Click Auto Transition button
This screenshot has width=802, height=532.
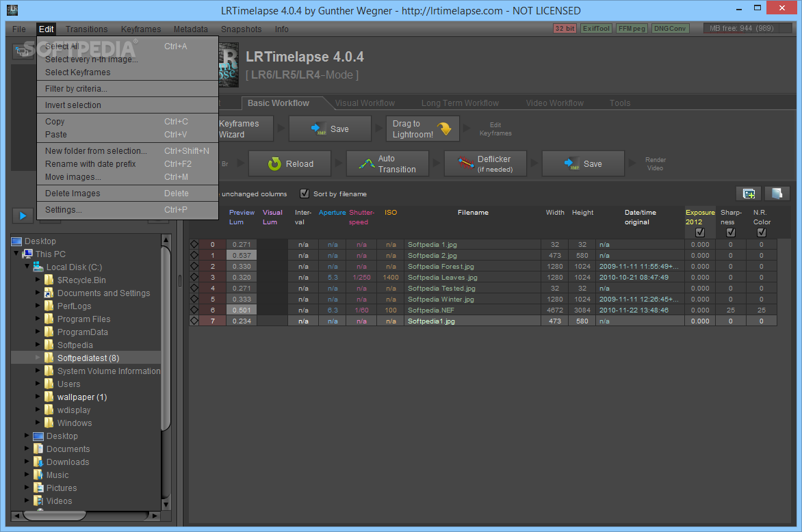pyautogui.click(x=388, y=163)
